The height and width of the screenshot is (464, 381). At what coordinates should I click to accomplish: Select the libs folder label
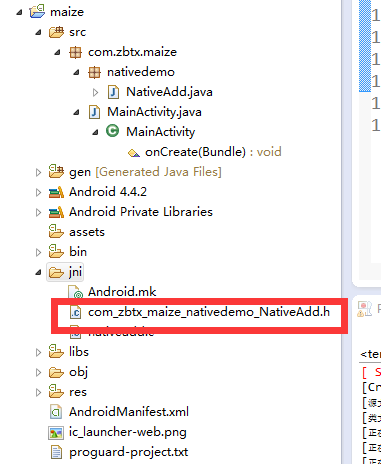pyautogui.click(x=79, y=352)
